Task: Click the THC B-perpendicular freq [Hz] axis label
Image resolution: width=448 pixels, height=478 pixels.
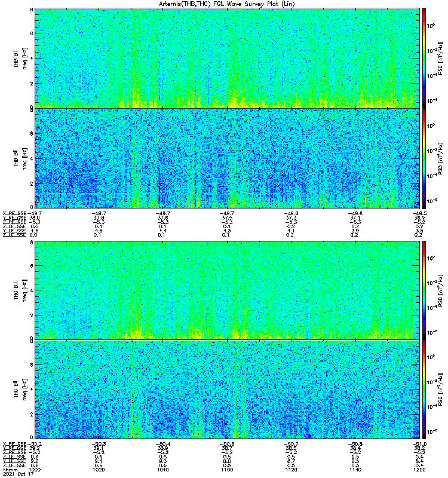Action: tap(24, 290)
